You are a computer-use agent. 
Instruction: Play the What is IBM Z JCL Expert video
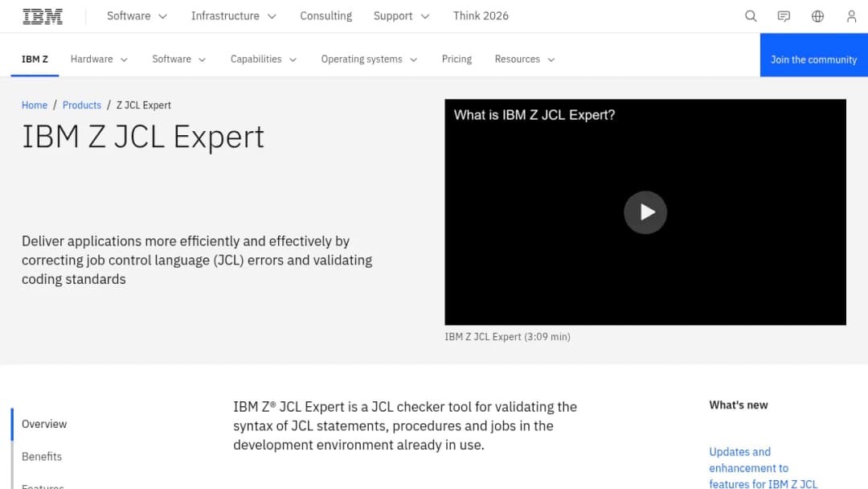pos(645,212)
